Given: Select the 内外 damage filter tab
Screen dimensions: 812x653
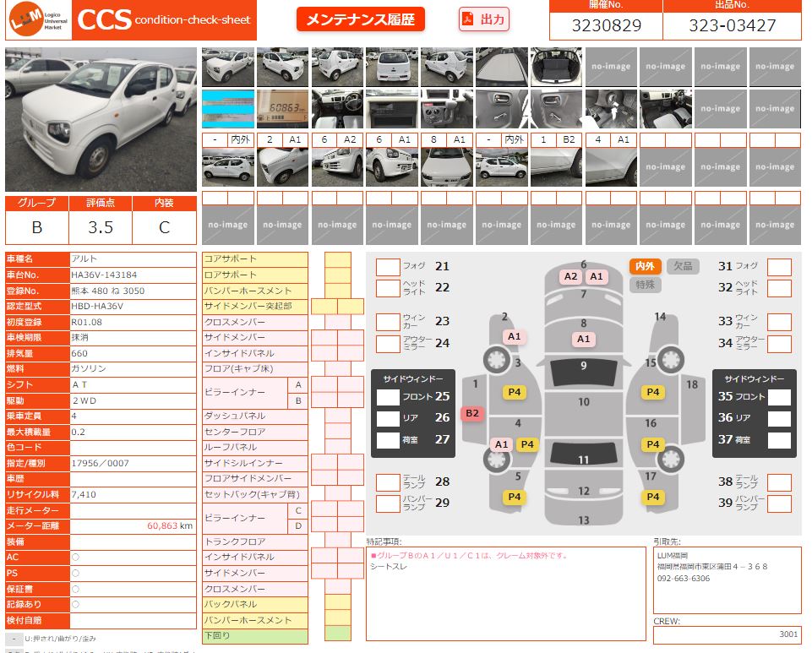Looking at the screenshot, I should [x=645, y=266].
